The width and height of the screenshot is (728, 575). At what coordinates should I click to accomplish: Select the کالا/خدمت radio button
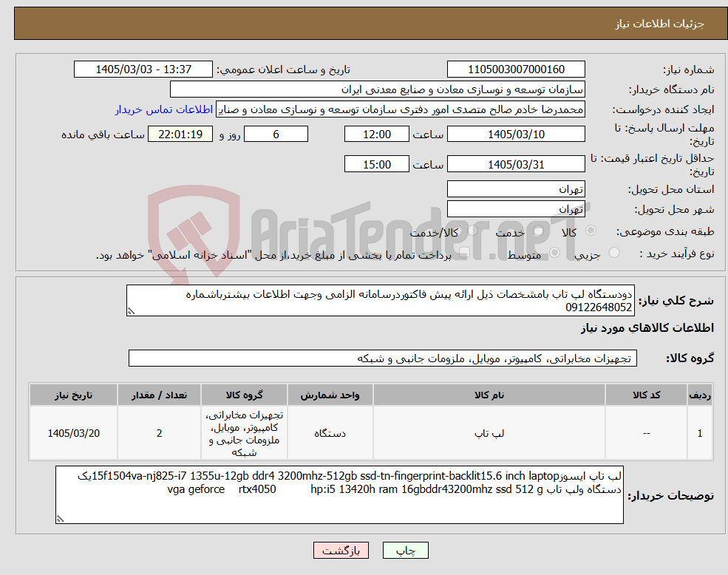coord(472,231)
